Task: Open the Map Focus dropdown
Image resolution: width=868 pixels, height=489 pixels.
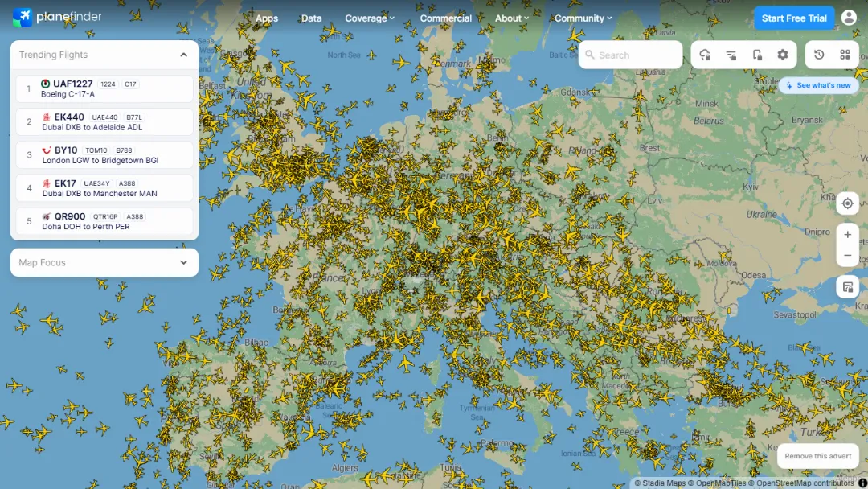Action: pyautogui.click(x=104, y=262)
